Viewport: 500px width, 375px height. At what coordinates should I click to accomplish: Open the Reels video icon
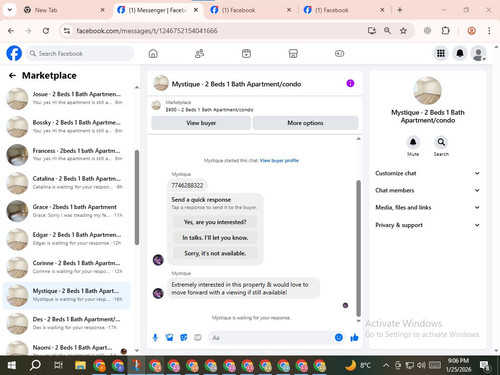click(x=246, y=53)
